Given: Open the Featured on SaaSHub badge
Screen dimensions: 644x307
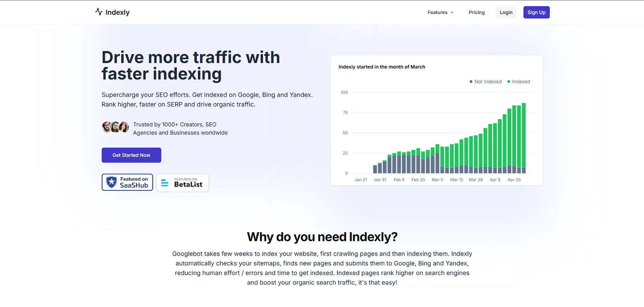Looking at the screenshot, I should 127,182.
